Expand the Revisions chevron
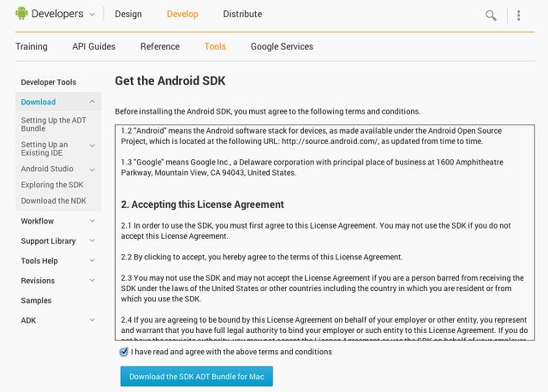The height and width of the screenshot is (392, 548). coord(92,280)
